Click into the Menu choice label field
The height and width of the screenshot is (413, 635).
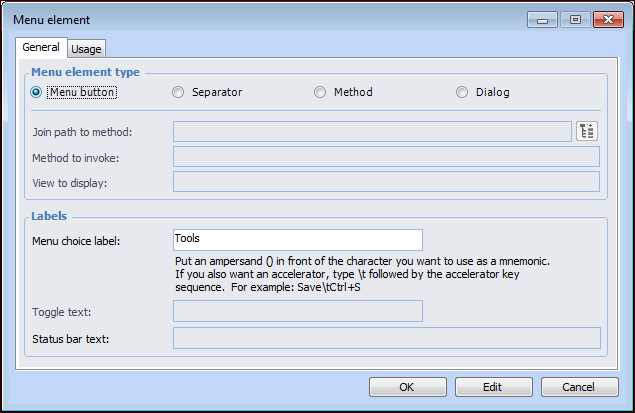(x=297, y=240)
